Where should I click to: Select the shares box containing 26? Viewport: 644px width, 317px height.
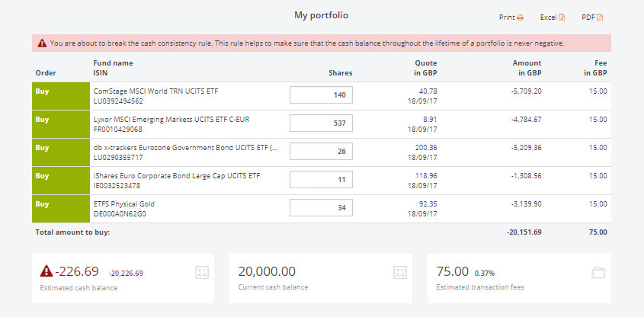tap(321, 152)
